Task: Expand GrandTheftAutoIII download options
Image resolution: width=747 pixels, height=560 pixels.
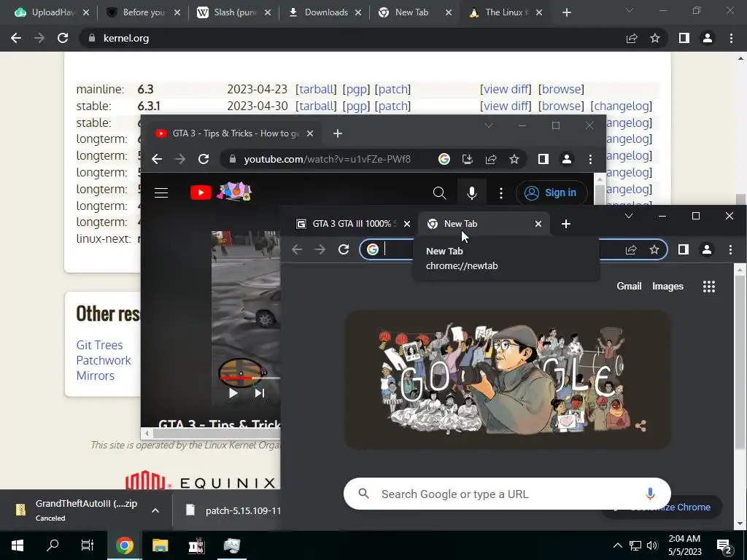Action: pyautogui.click(x=155, y=510)
